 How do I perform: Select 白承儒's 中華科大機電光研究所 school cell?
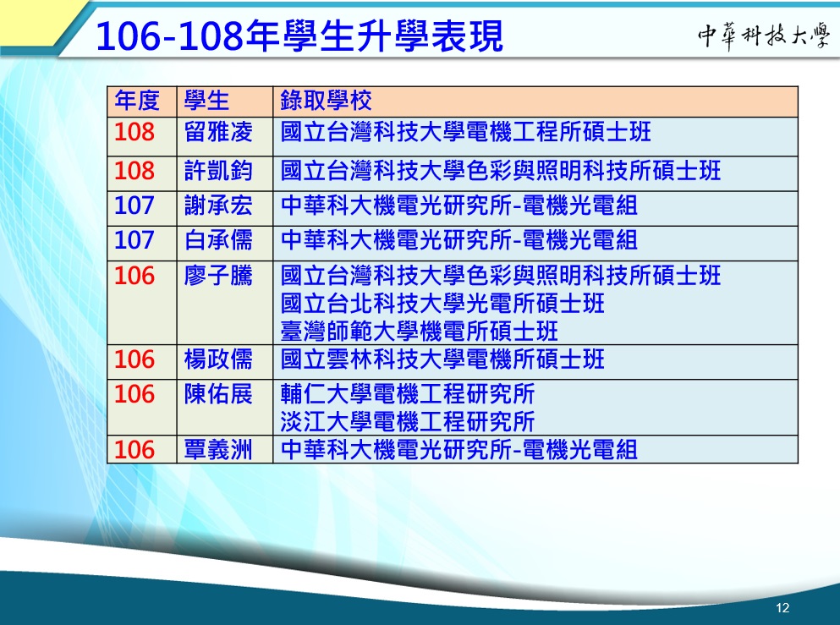[x=535, y=243]
